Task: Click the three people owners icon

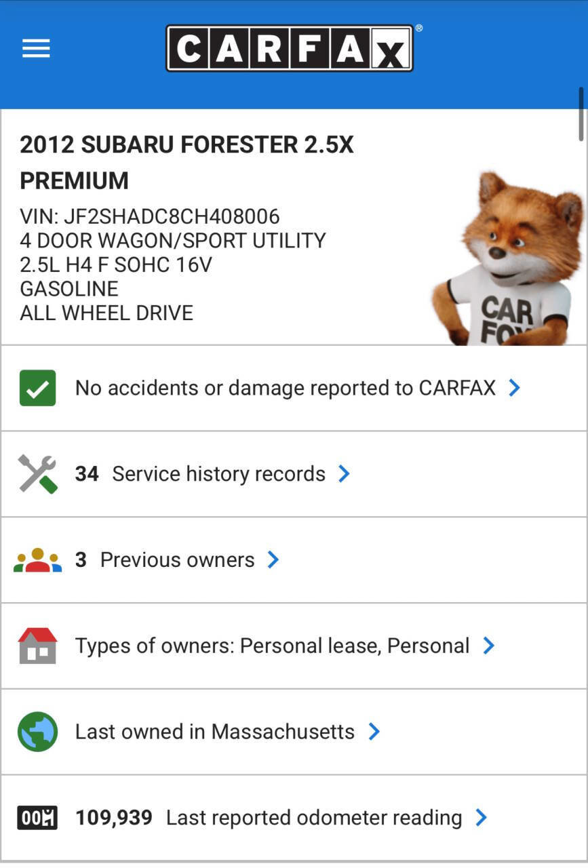Action: pyautogui.click(x=37, y=560)
